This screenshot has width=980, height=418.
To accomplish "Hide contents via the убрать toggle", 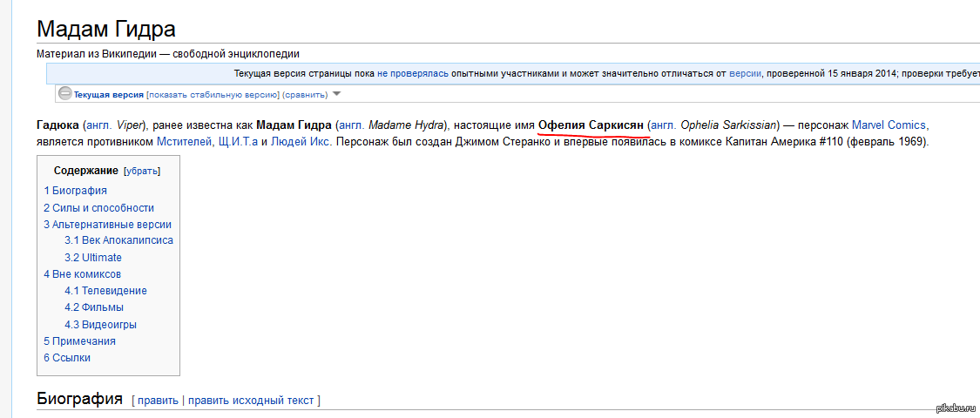I will pos(142,171).
